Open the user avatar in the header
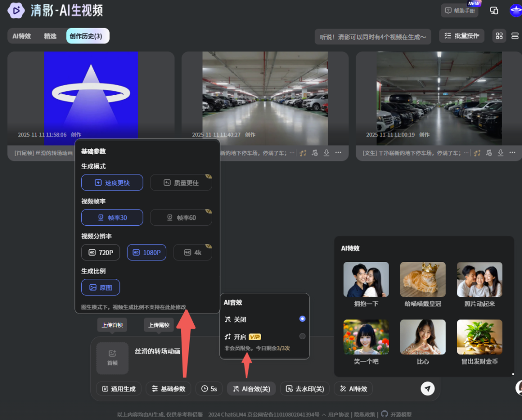 (x=516, y=10)
